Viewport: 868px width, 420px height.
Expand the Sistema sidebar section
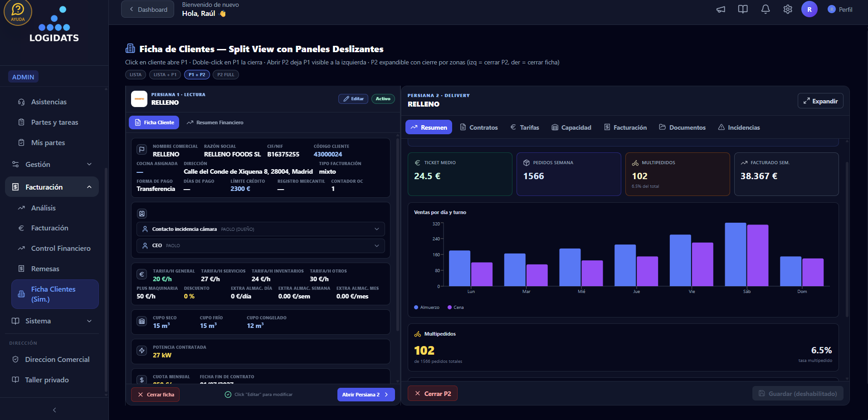[x=52, y=321]
